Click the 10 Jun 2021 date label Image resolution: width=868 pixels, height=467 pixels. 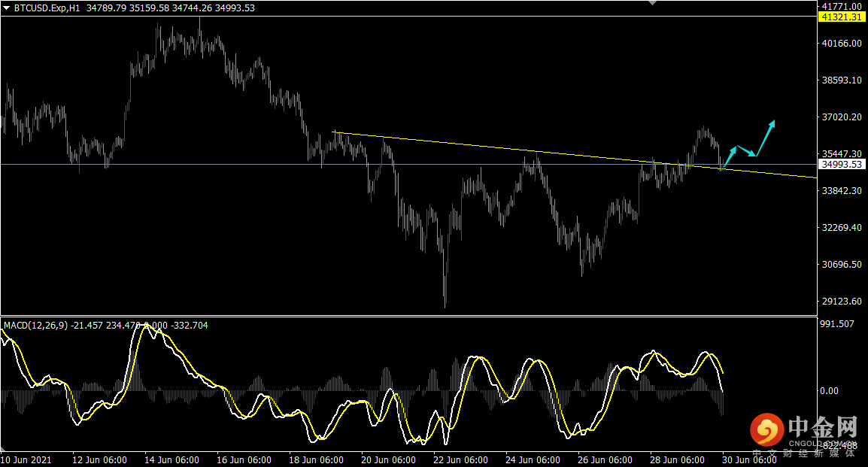(x=26, y=460)
